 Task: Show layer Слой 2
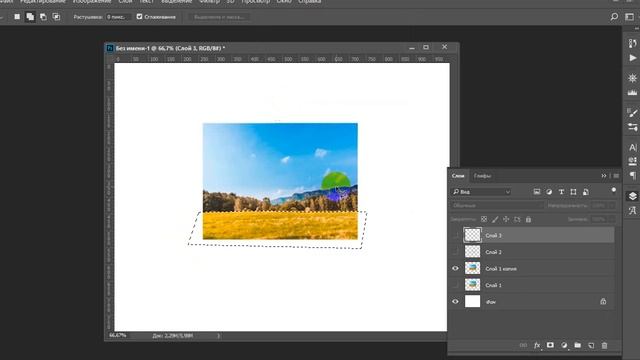tap(456, 252)
